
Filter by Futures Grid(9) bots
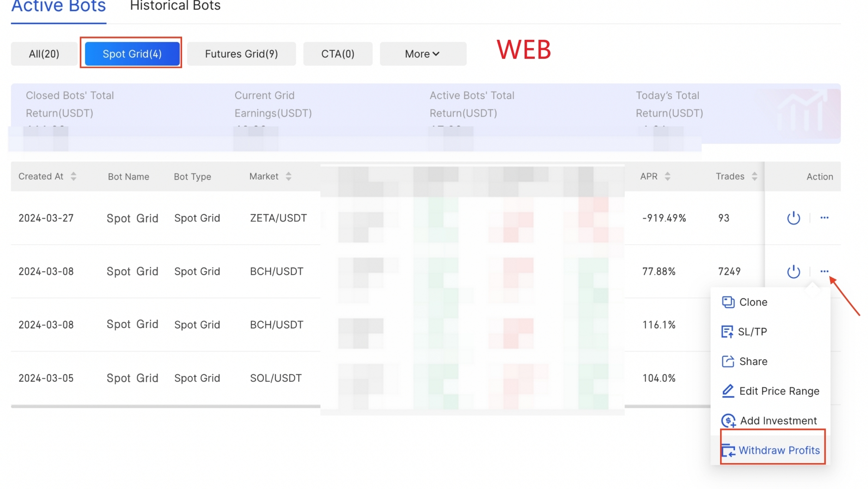tap(241, 54)
